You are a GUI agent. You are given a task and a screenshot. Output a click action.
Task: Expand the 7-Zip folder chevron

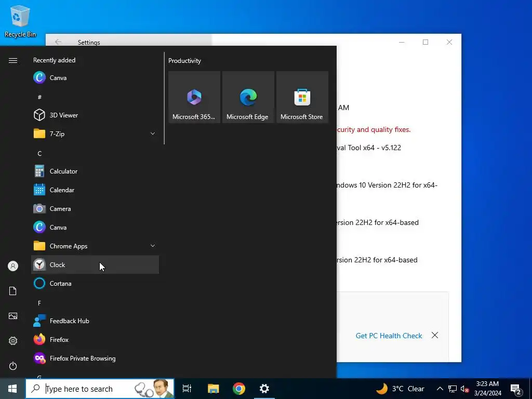tap(153, 134)
